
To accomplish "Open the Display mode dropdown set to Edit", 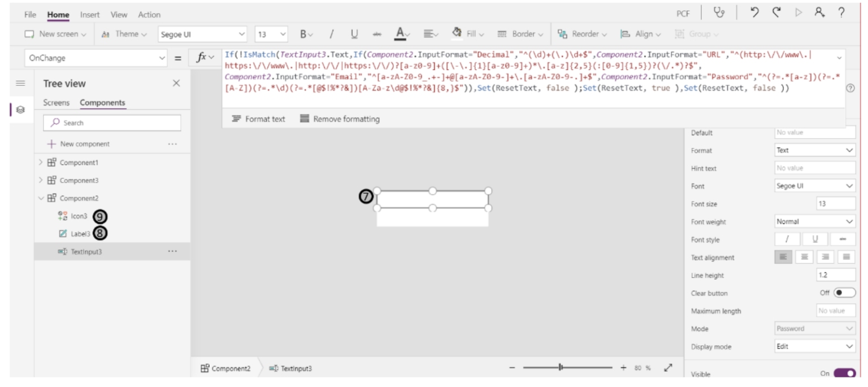I will (x=814, y=346).
